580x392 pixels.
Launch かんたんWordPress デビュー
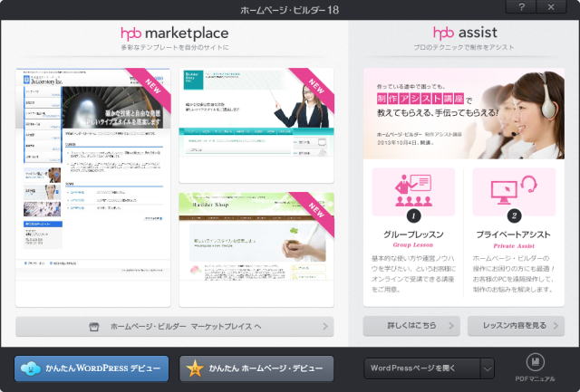[x=92, y=368]
